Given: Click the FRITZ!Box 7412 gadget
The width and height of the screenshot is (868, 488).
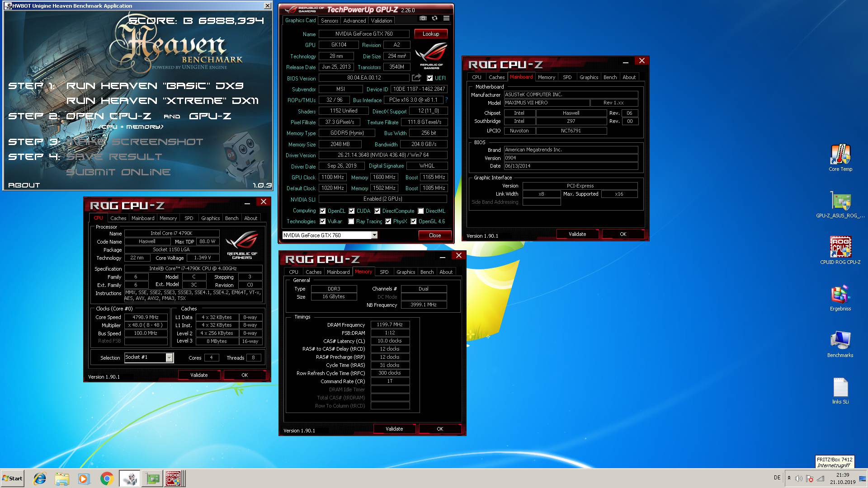Looking at the screenshot, I should pos(835,462).
